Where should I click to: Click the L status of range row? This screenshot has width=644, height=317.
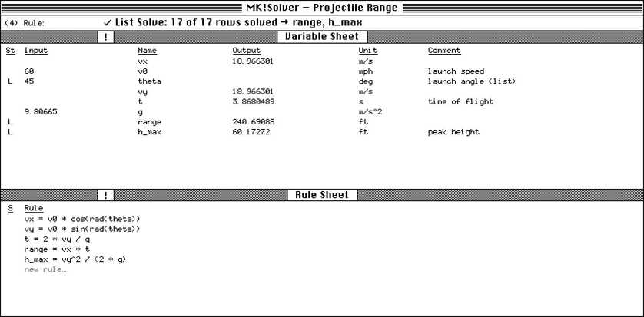coord(10,122)
